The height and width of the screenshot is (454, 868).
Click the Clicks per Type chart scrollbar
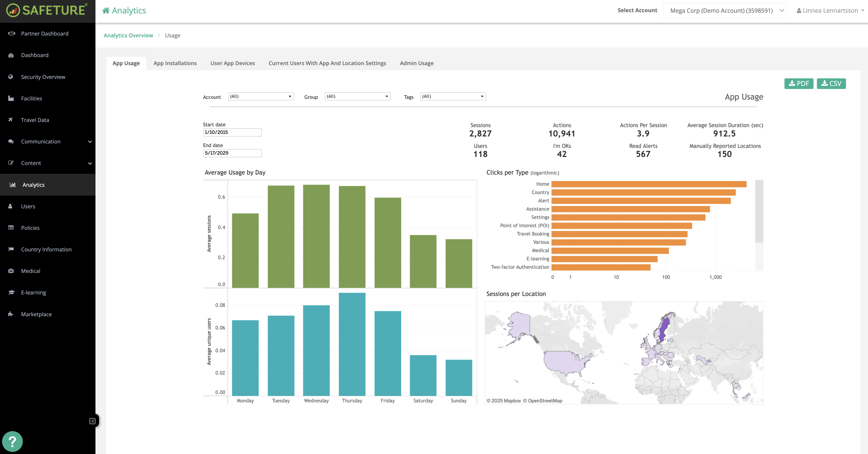[759, 211]
